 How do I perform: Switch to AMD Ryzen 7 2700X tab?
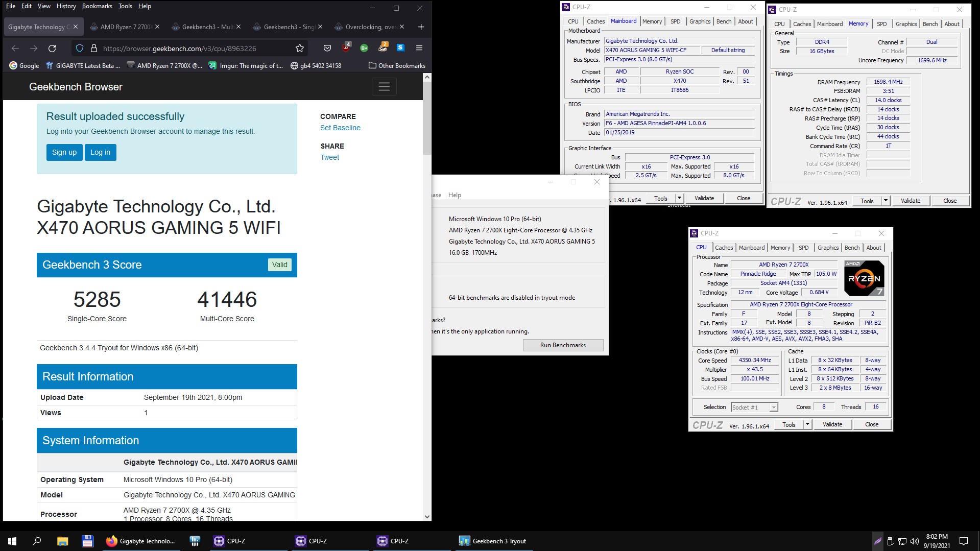[x=124, y=27]
